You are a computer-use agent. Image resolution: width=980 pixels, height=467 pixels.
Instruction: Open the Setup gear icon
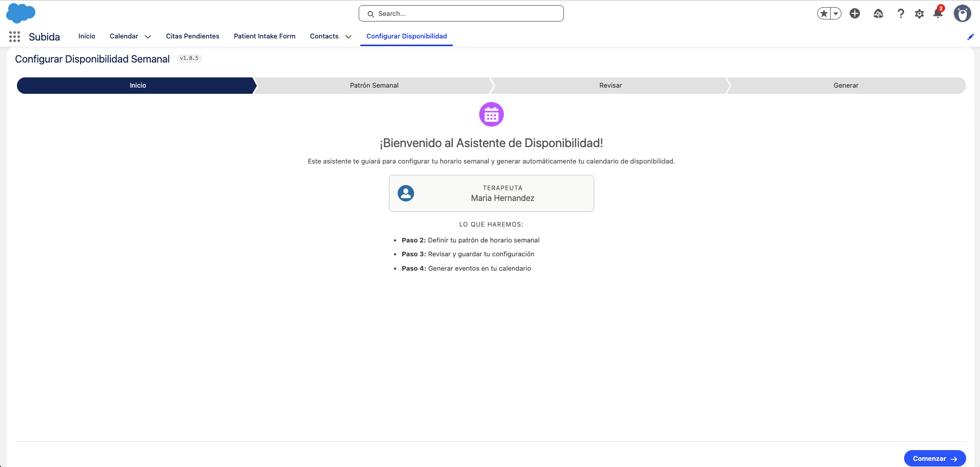(x=919, y=14)
